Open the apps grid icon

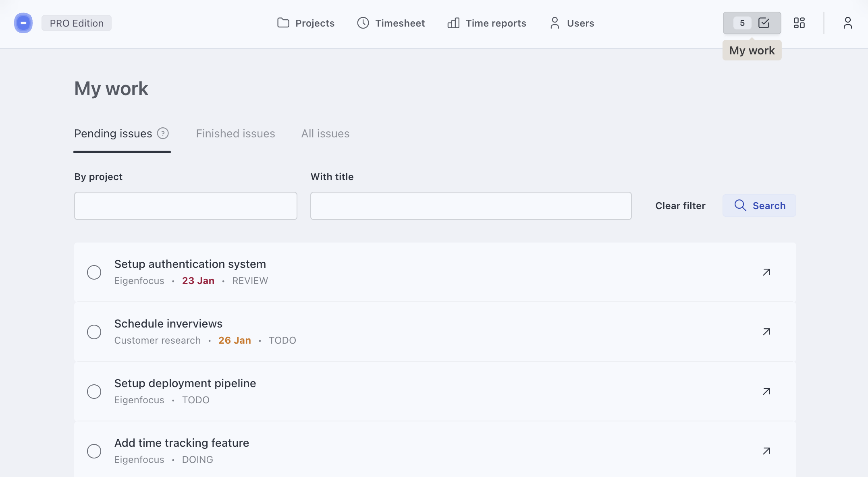(x=799, y=23)
